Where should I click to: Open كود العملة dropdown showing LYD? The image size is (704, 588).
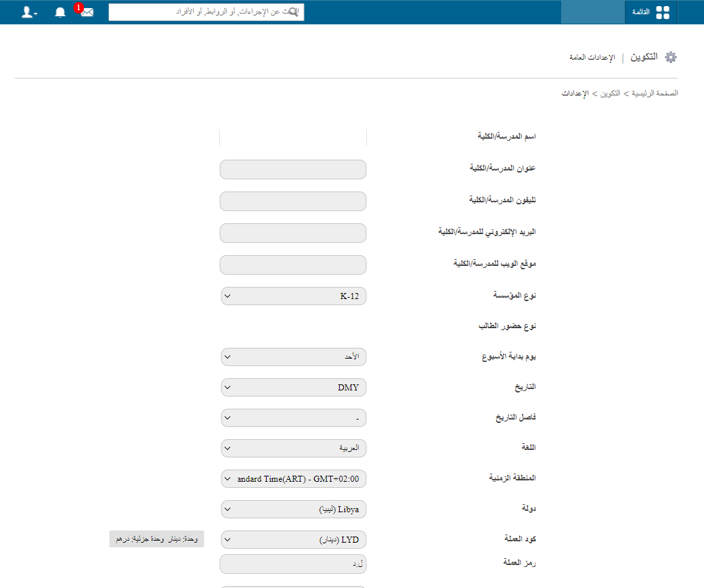coord(294,540)
